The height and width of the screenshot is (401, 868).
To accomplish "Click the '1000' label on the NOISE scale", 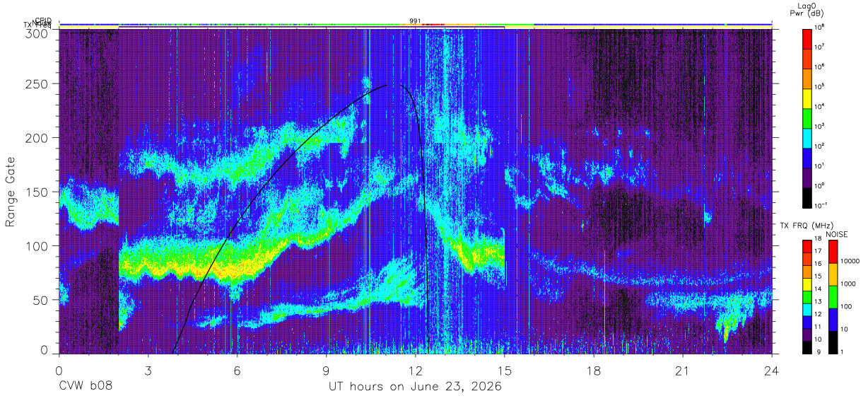I will tap(848, 284).
